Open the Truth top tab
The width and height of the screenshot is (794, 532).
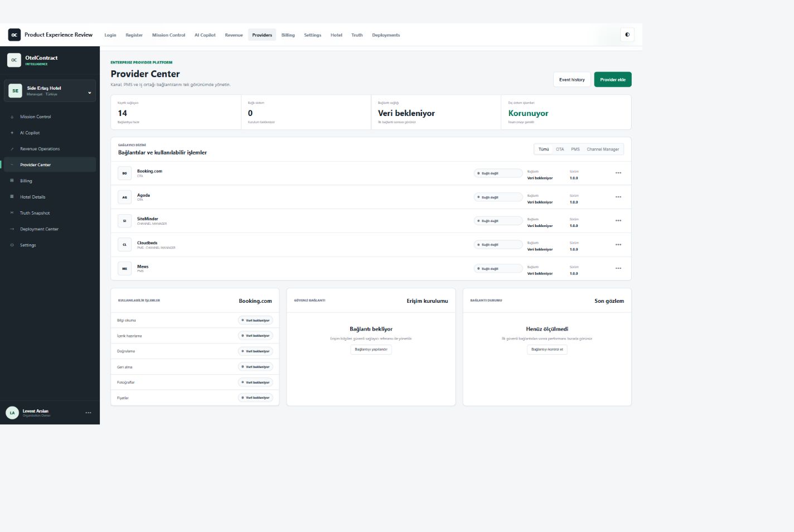pos(357,35)
